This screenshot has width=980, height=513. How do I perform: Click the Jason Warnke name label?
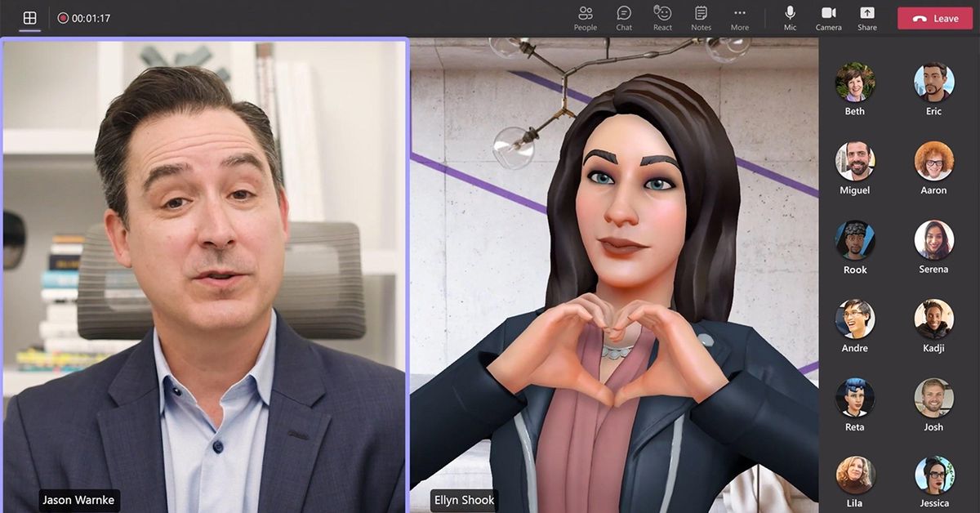click(78, 500)
